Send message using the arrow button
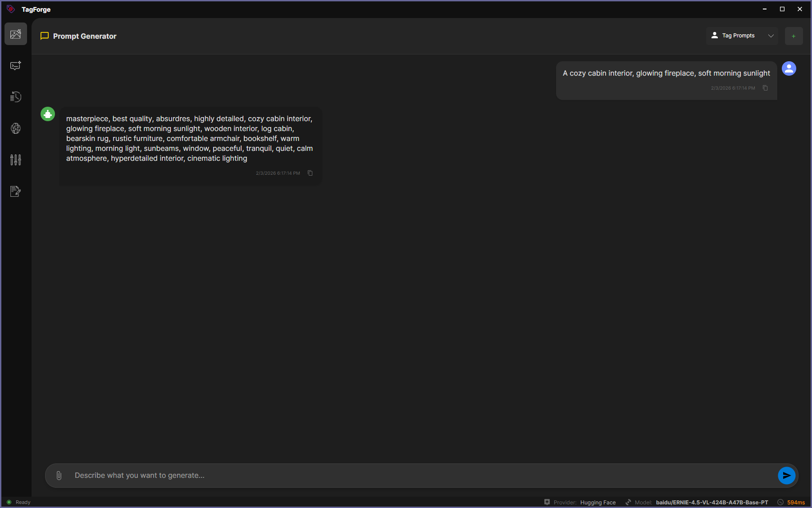This screenshot has width=812, height=508. pyautogui.click(x=786, y=475)
